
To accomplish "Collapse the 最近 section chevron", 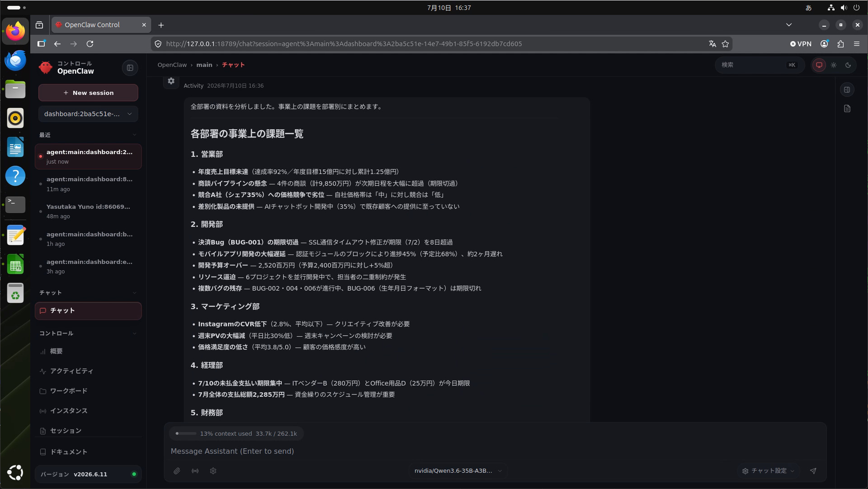I will coord(134,135).
